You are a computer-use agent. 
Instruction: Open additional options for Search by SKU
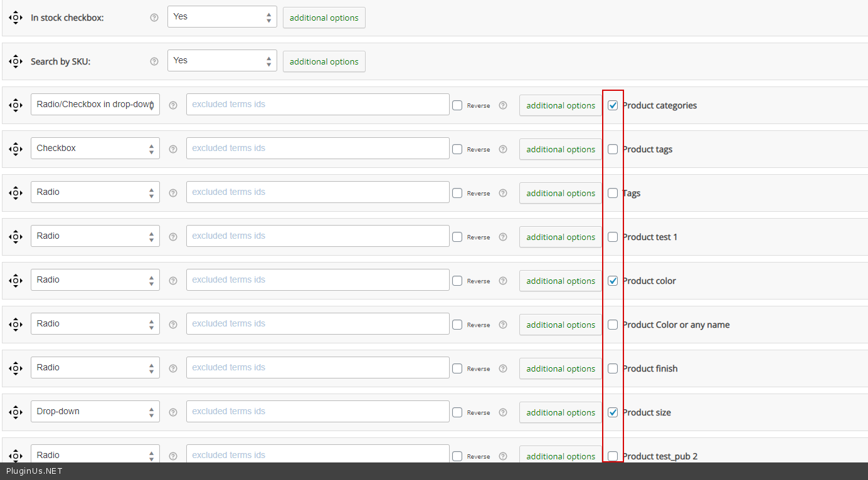[324, 61]
